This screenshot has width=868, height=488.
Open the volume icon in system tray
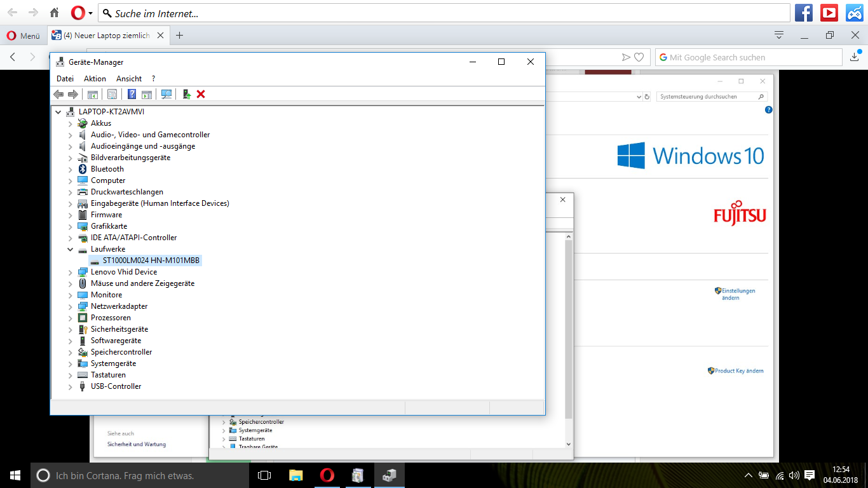pyautogui.click(x=794, y=475)
